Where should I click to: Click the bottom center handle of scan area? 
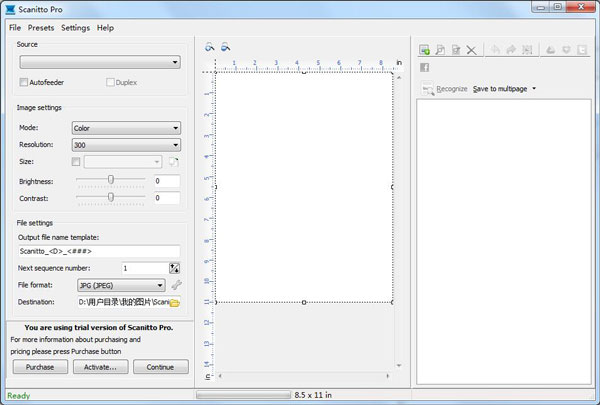304,302
